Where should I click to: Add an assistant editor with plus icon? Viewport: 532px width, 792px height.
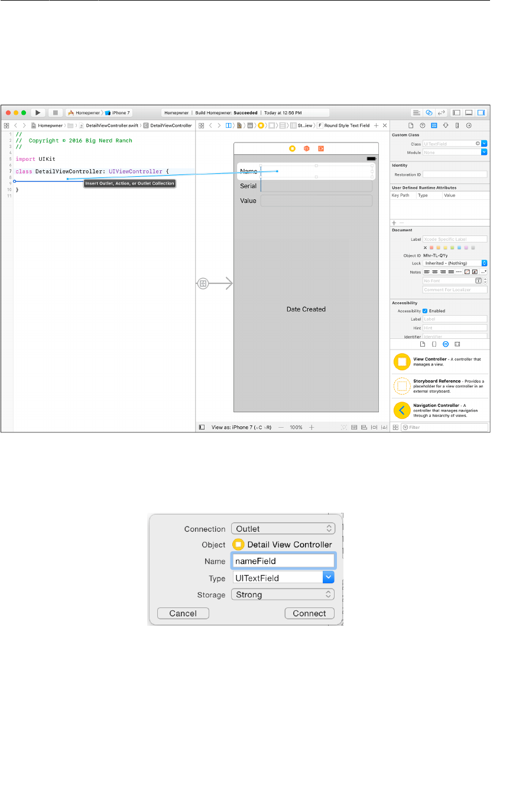pyautogui.click(x=376, y=125)
